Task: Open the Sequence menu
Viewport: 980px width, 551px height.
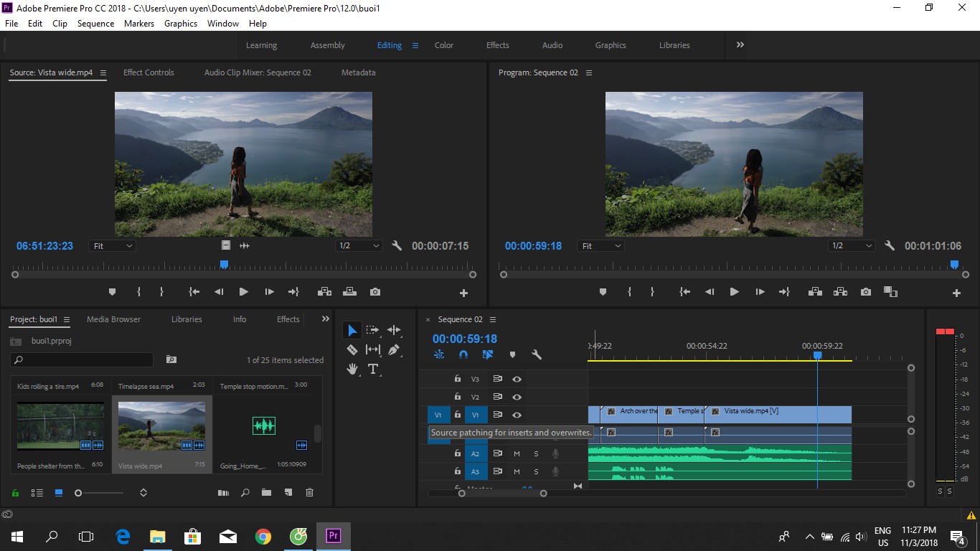Action: pyautogui.click(x=95, y=23)
